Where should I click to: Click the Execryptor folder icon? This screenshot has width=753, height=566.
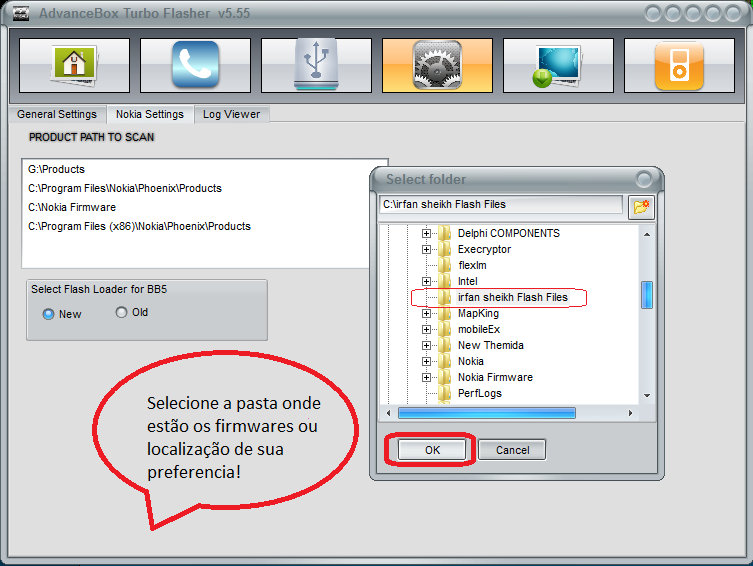[445, 249]
